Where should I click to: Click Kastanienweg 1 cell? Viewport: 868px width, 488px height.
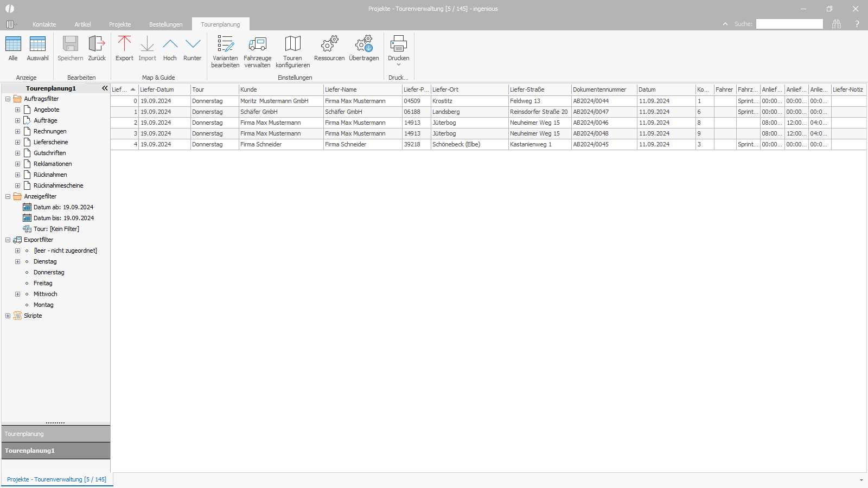coord(540,144)
